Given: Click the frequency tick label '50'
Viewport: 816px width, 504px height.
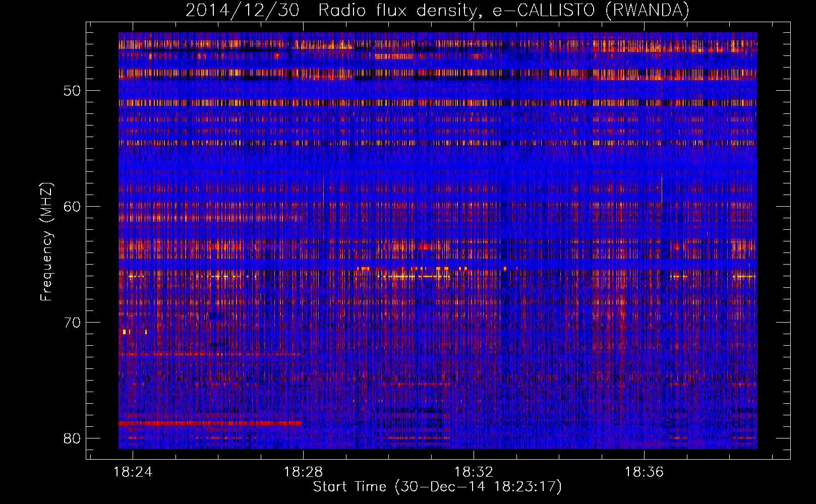Looking at the screenshot, I should pos(72,91).
